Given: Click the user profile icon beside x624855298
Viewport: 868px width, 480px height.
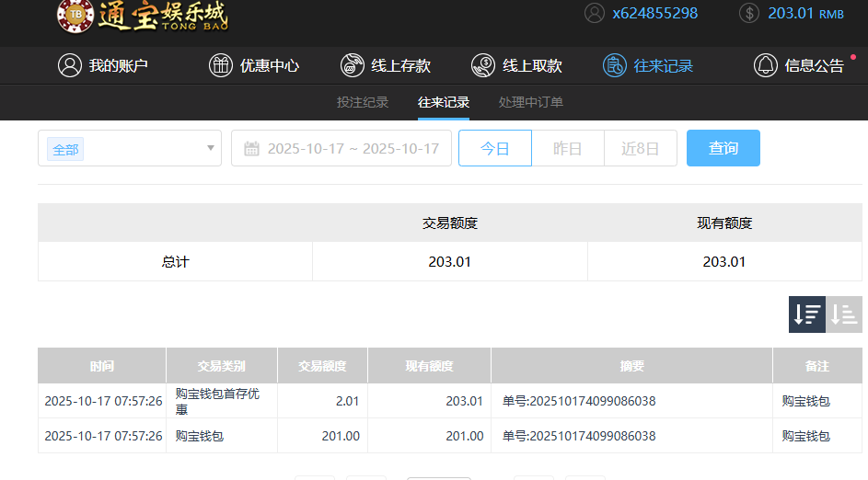Looking at the screenshot, I should pos(596,13).
